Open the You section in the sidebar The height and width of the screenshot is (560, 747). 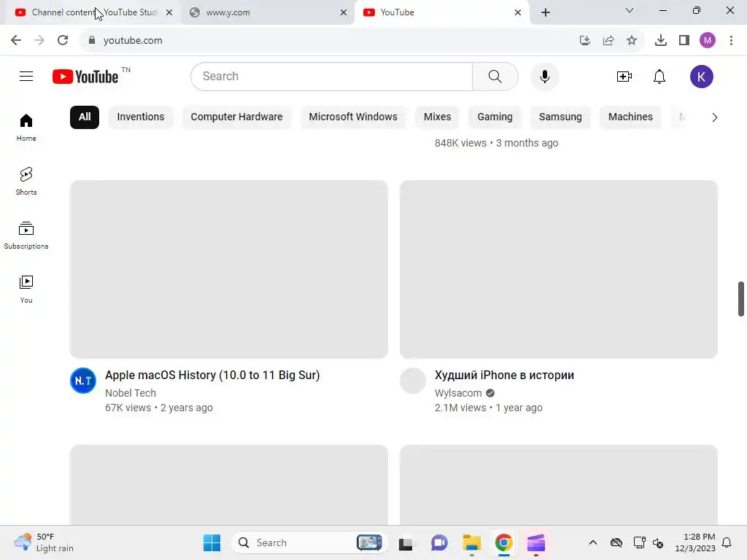[26, 289]
